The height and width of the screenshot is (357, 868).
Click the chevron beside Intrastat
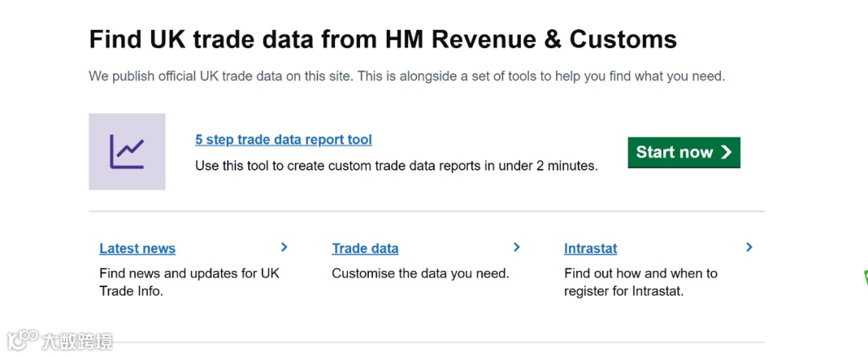pos(749,248)
